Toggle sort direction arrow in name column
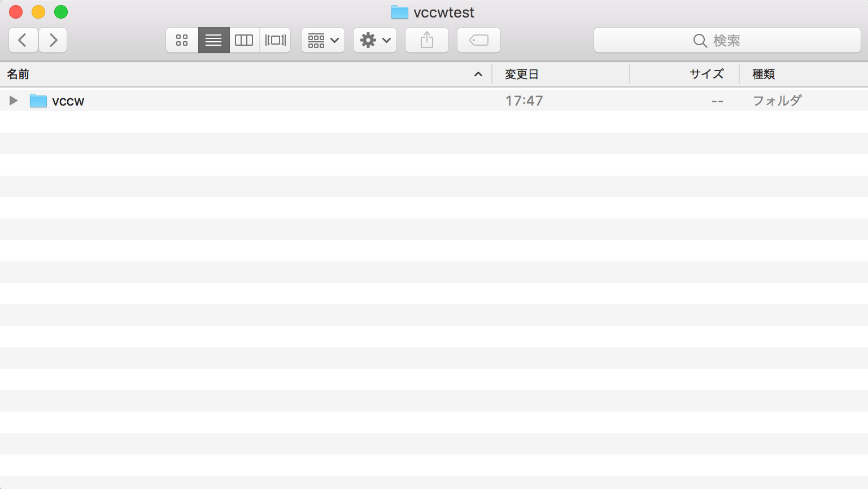The width and height of the screenshot is (868, 489). pos(478,74)
